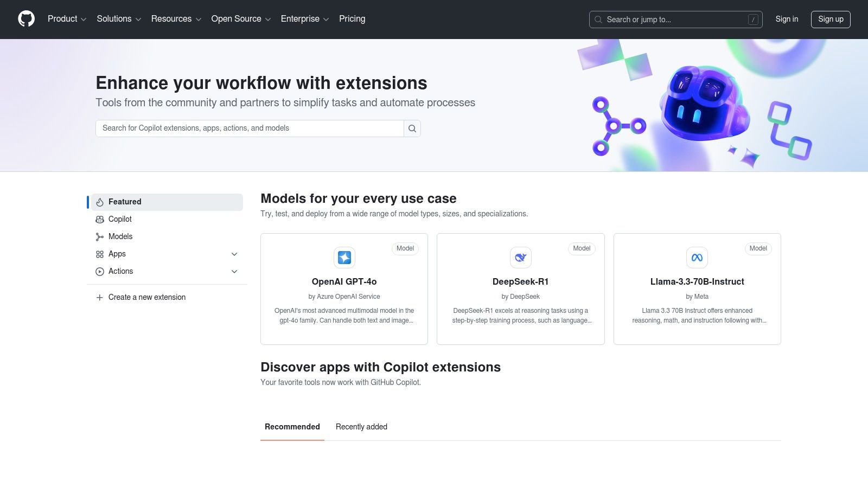Open the GitHub logo home link
Image resolution: width=868 pixels, height=488 pixels.
point(26,19)
